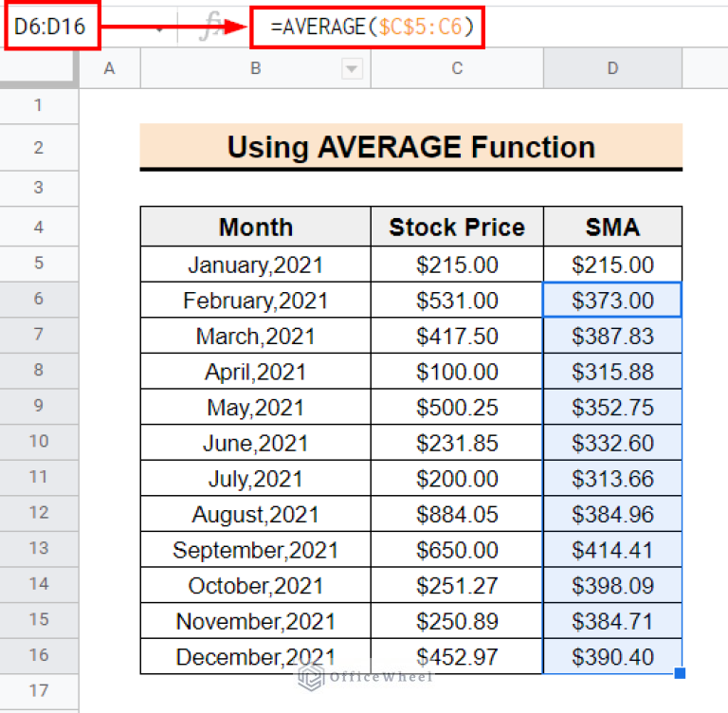The image size is (728, 713).
Task: Click SMA value $313.66 cell
Action: (612, 478)
